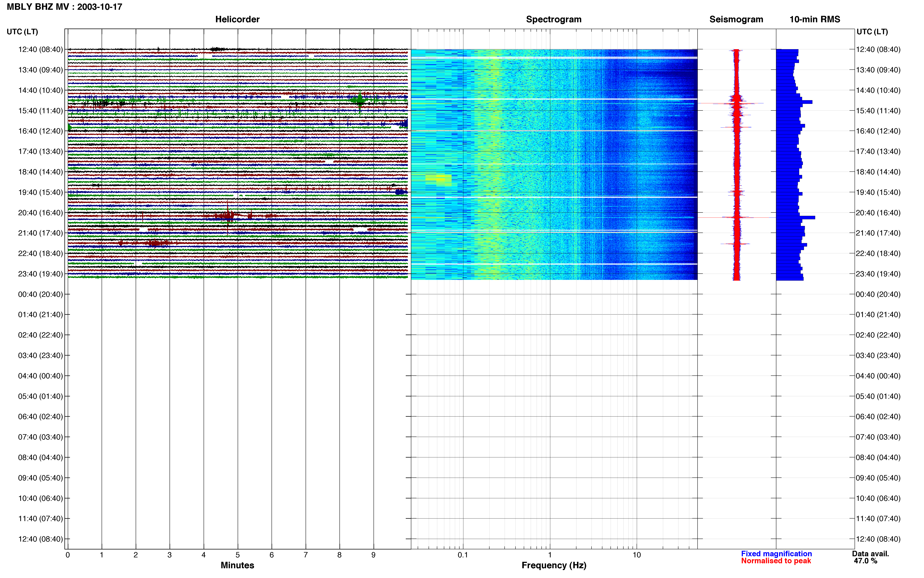The width and height of the screenshot is (924, 578).
Task: Click the right '07:40 (03:40)' time label
Action: (x=878, y=437)
